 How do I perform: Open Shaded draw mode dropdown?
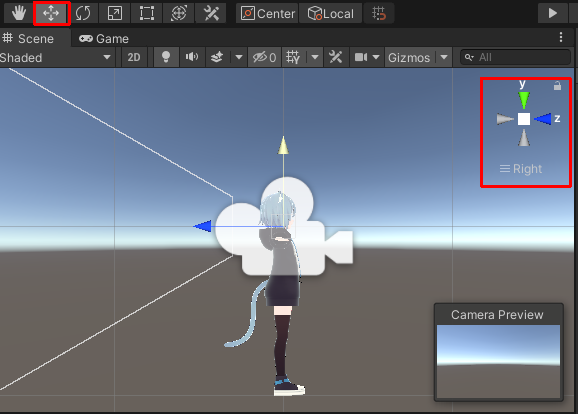tap(56, 58)
